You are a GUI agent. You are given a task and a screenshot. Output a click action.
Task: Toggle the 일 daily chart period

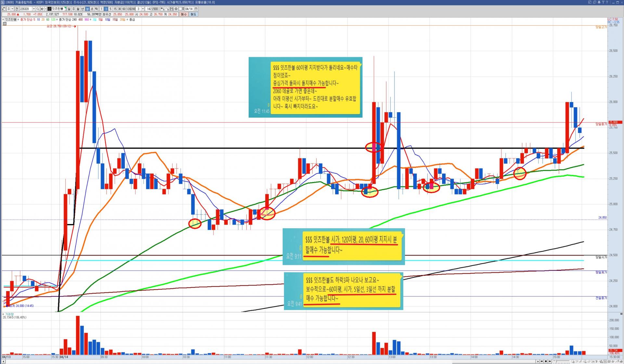(69, 9)
